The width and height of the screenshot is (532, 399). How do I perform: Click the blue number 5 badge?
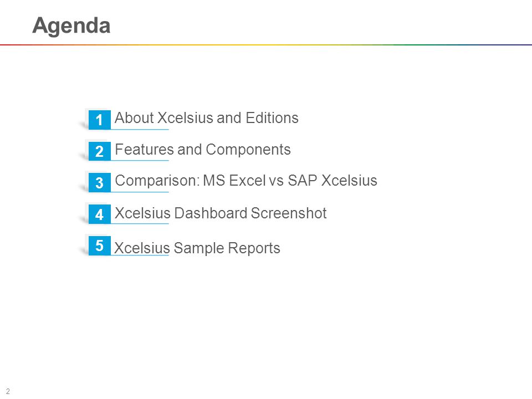[x=99, y=245]
